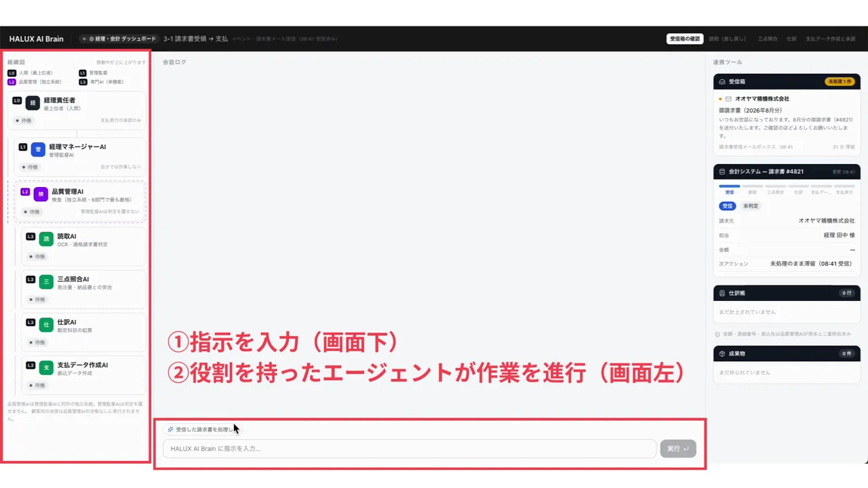Select the 仕訳AI agent card
This screenshot has width=868, height=488.
tap(83, 332)
